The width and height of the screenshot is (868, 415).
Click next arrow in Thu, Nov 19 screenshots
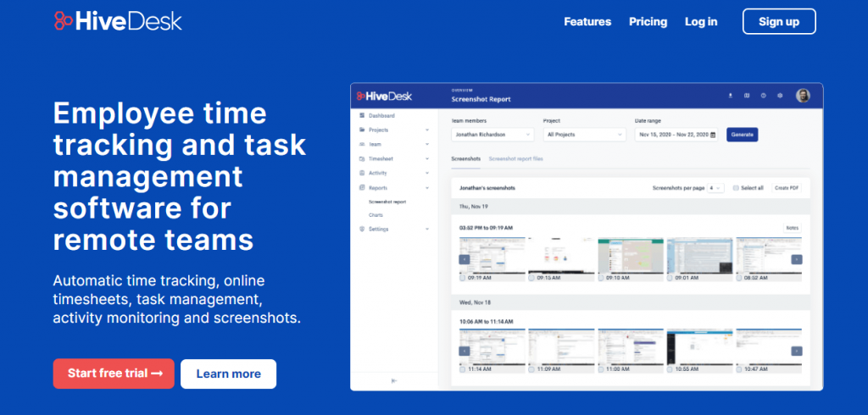(796, 259)
